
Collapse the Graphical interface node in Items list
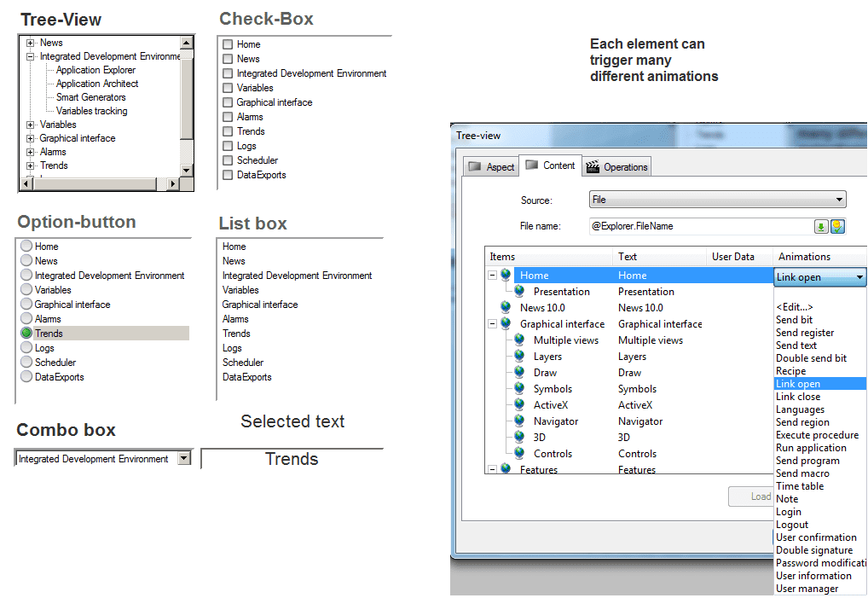point(492,324)
